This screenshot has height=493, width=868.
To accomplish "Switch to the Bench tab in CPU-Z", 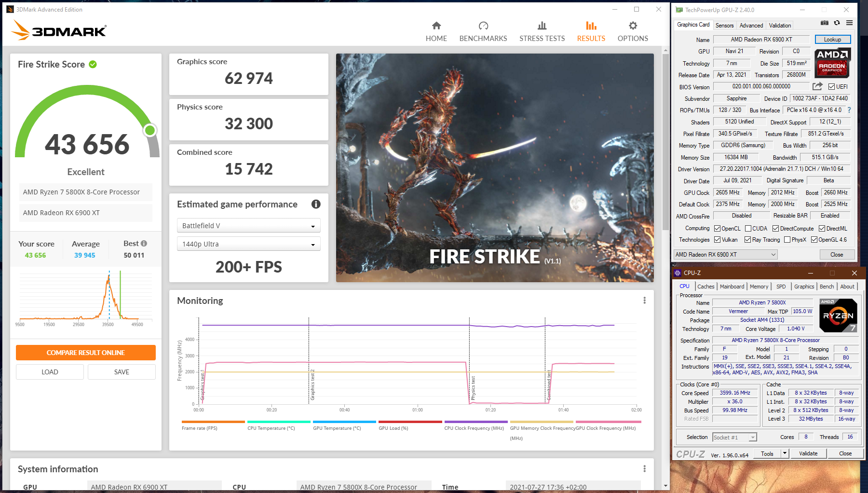I will coord(827,287).
